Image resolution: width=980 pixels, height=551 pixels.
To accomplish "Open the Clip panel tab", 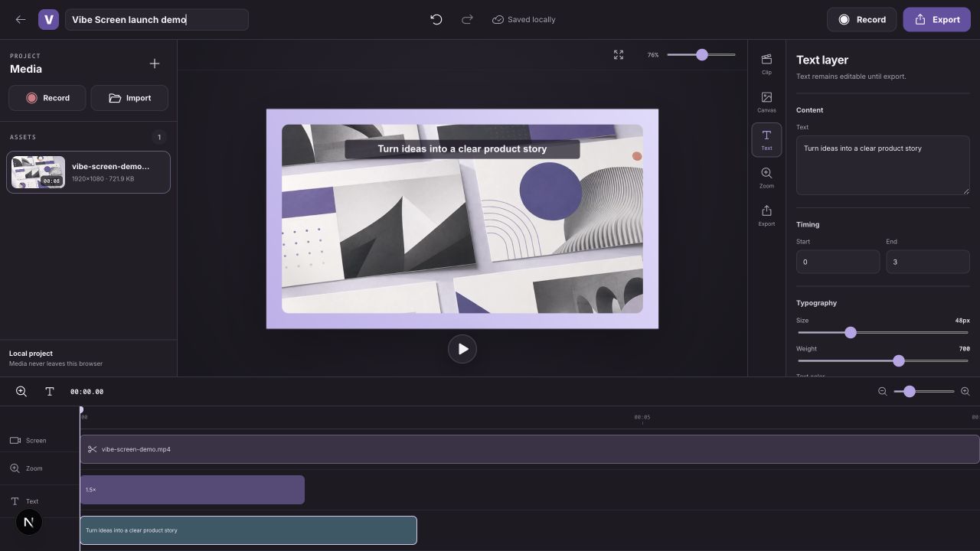I will click(766, 64).
